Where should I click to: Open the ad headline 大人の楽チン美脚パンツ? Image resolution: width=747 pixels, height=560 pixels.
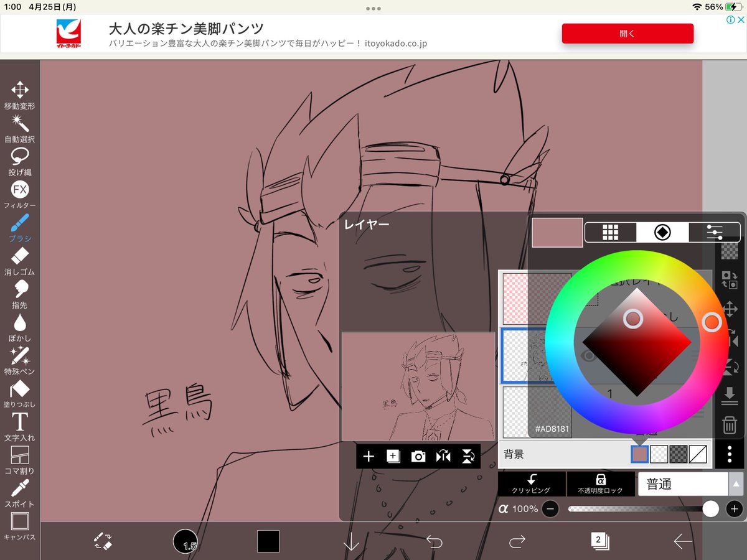coord(186,29)
